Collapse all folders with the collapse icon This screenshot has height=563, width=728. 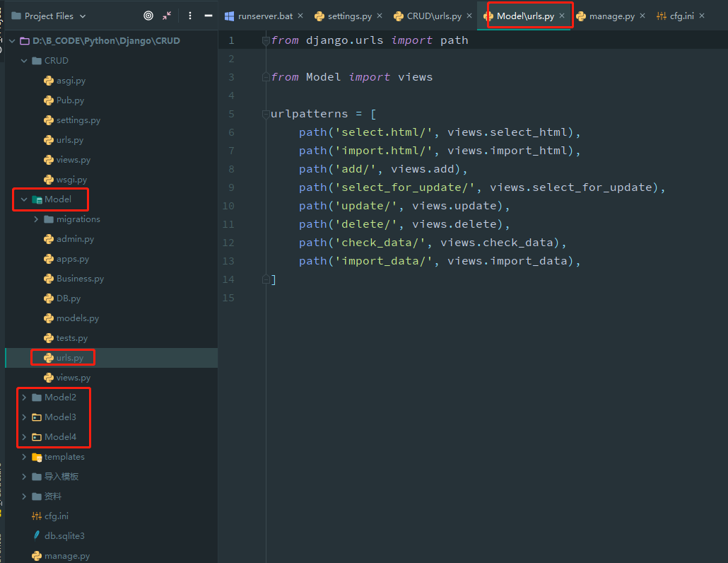pos(168,15)
